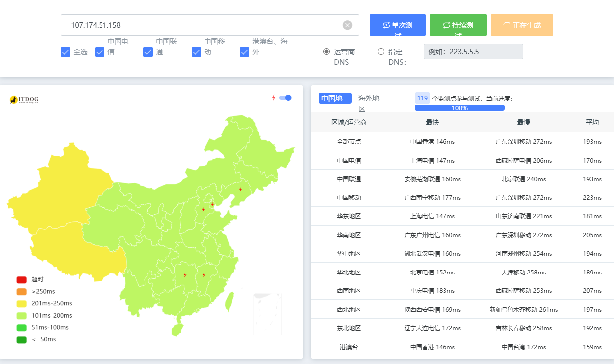Uncheck the 全选 checkbox
Image resolution: width=614 pixels, height=364 pixels.
click(65, 52)
